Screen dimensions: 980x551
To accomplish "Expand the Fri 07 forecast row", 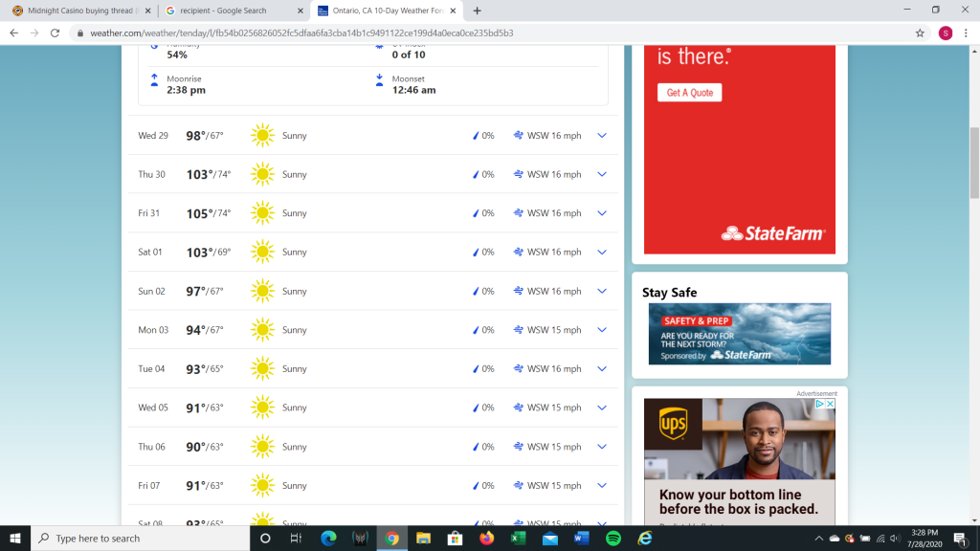I will [601, 485].
